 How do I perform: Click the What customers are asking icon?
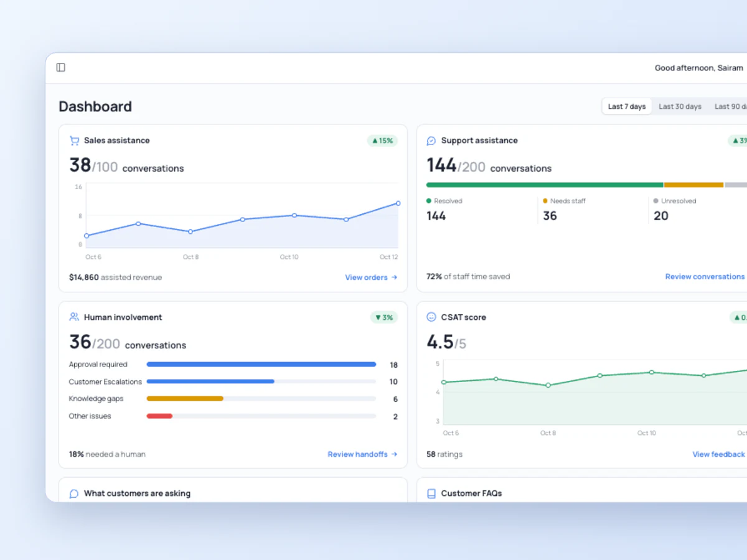click(74, 494)
